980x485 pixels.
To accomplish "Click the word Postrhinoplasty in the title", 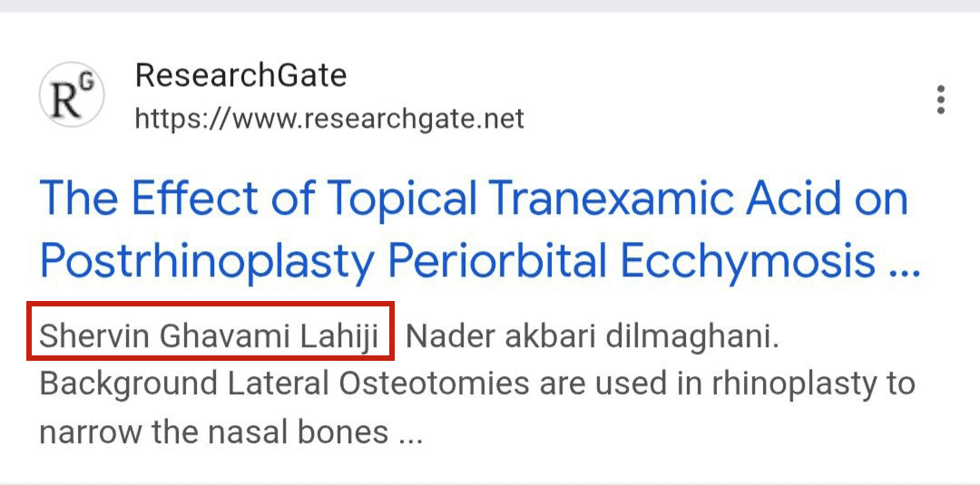I will click(x=207, y=262).
